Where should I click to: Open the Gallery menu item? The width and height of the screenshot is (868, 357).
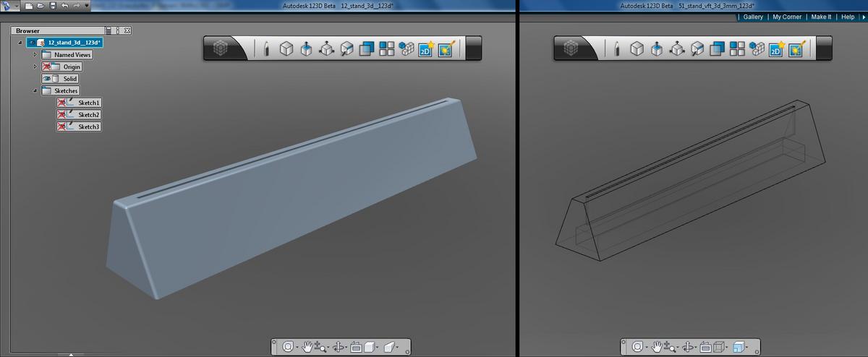coord(753,17)
